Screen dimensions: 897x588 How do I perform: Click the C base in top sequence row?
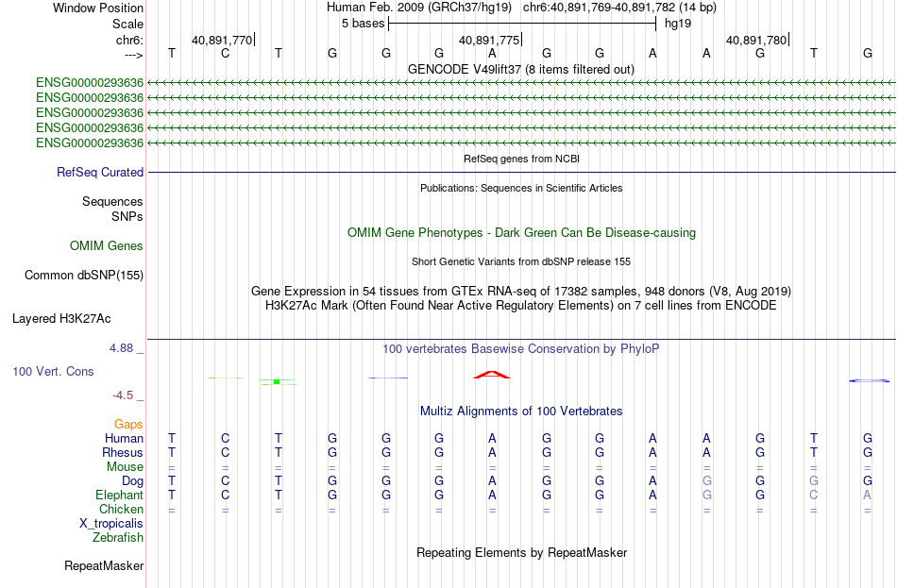tap(225, 53)
